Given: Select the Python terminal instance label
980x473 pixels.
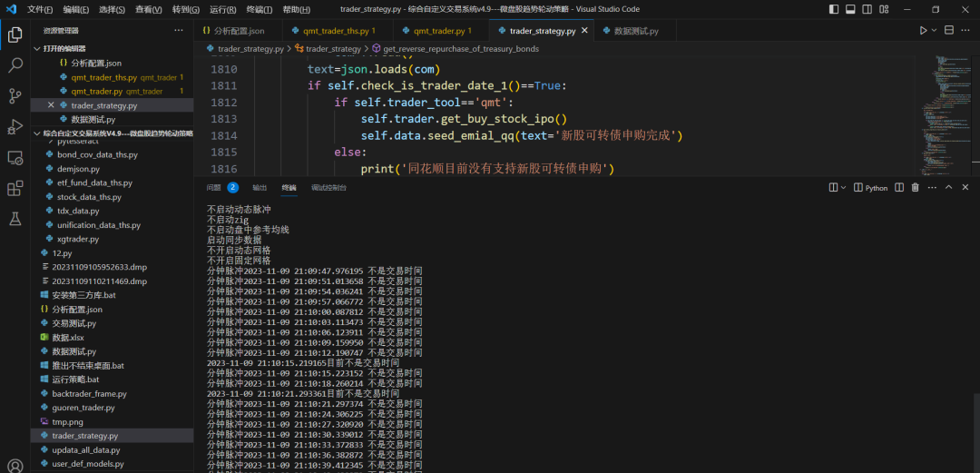Looking at the screenshot, I should [x=870, y=188].
